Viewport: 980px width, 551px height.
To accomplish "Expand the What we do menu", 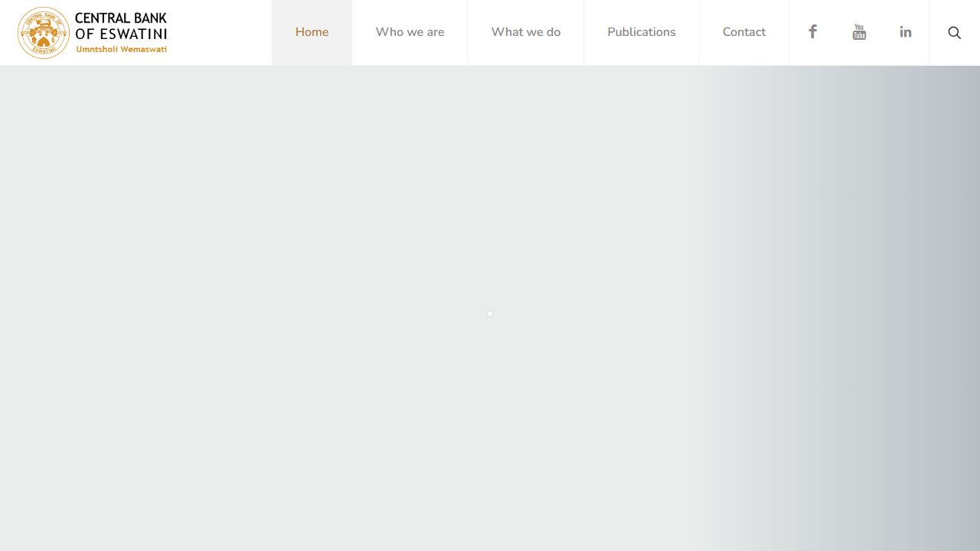I will click(526, 32).
